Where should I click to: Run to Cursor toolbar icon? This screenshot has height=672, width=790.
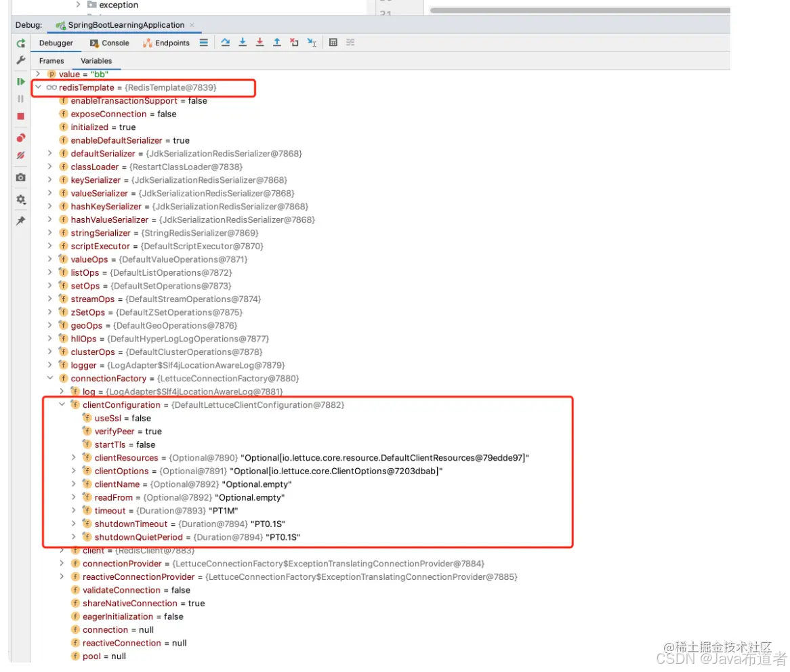pyautogui.click(x=312, y=42)
